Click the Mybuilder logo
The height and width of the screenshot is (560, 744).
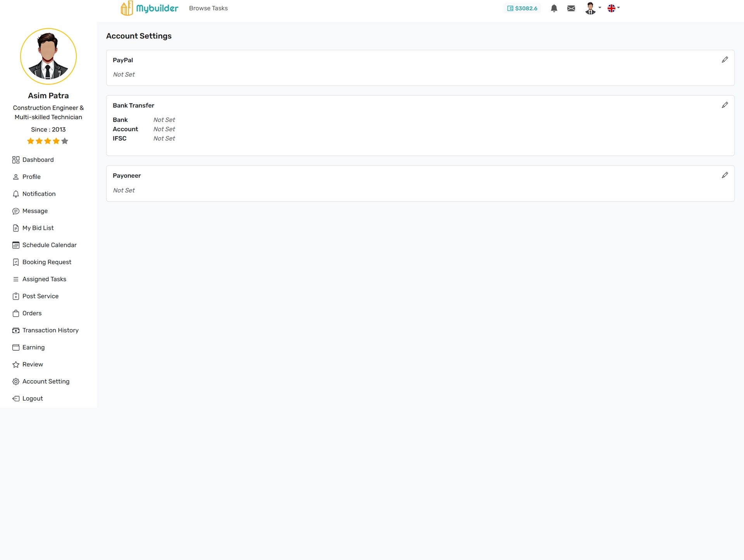149,8
